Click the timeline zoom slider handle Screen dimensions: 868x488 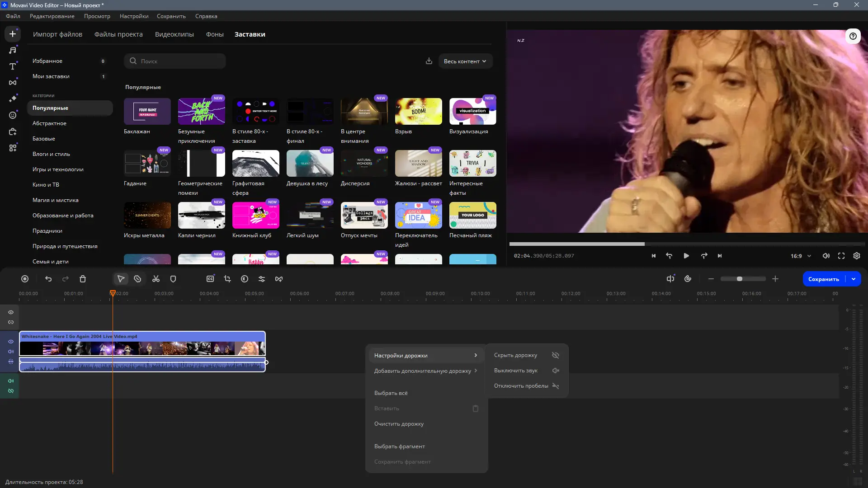pyautogui.click(x=740, y=279)
